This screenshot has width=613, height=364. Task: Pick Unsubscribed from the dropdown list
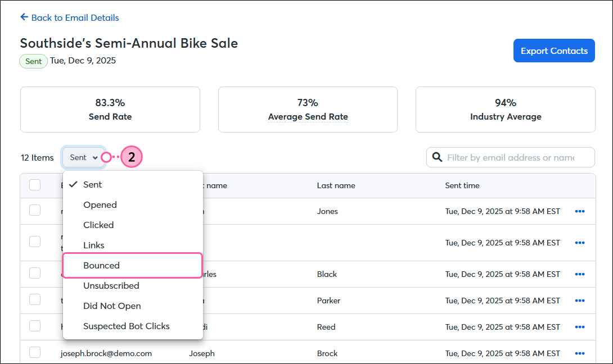pyautogui.click(x=111, y=285)
